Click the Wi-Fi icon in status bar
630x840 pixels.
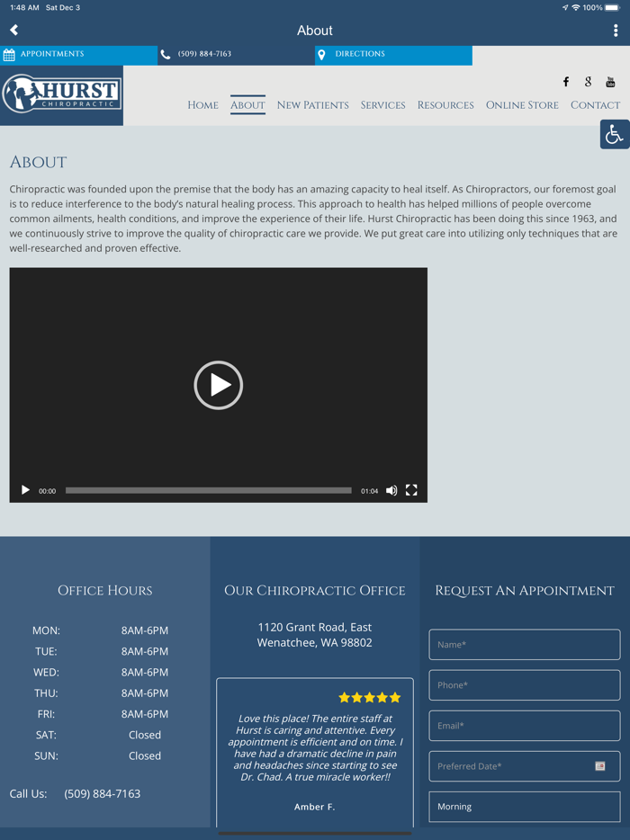[576, 7]
